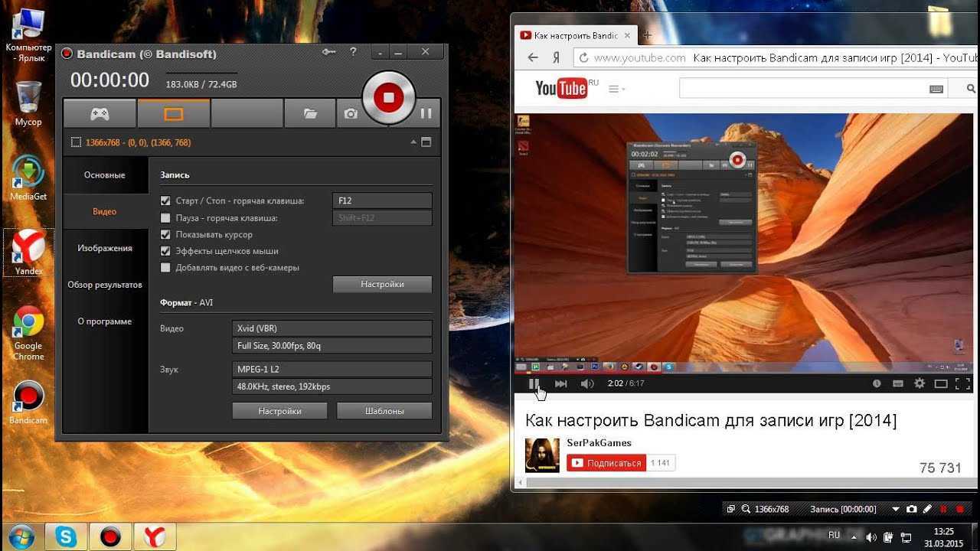Image resolution: width=980 pixels, height=551 pixels.
Task: Launch Yandex browser desktop shortcut
Action: [x=28, y=253]
